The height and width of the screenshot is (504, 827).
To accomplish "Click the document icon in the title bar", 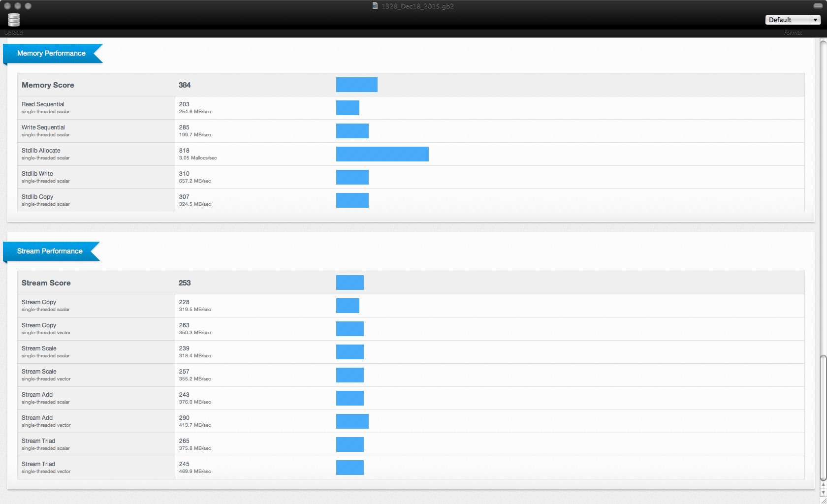I will 375,6.
